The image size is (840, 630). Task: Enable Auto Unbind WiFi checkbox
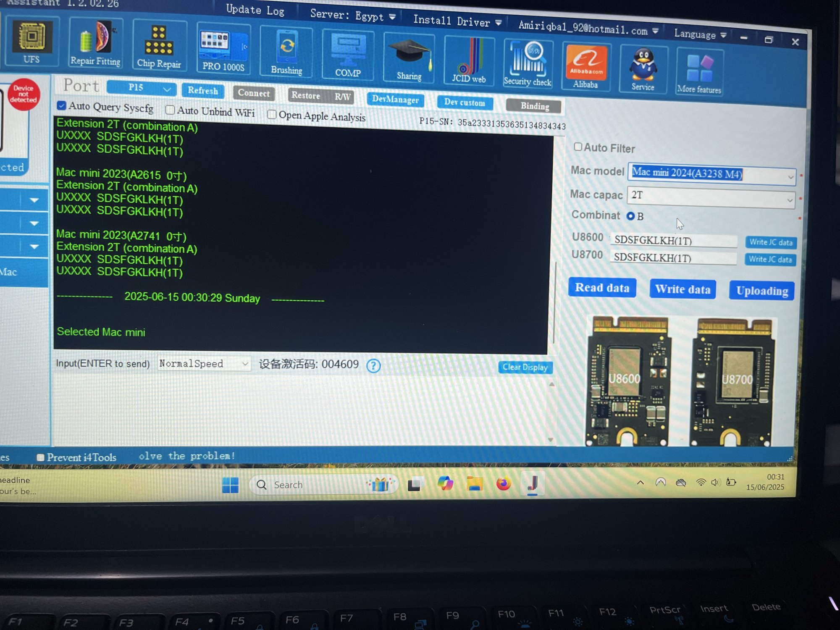(170, 110)
